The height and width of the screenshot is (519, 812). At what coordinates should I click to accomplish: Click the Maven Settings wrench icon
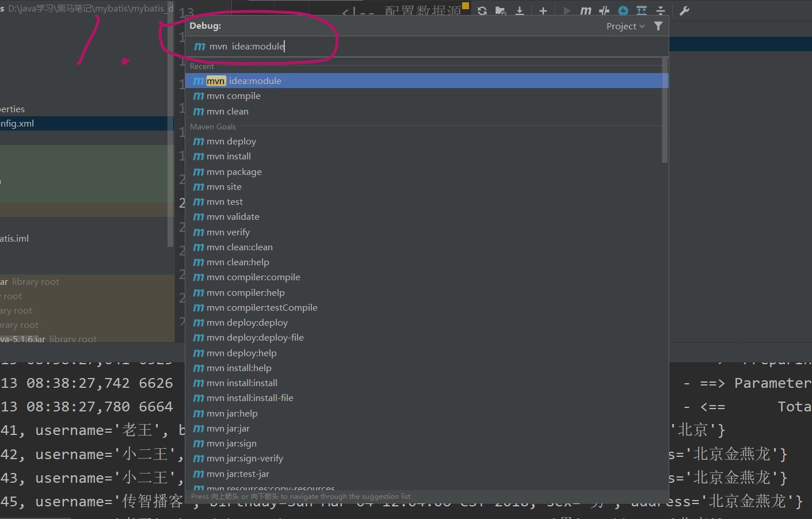point(684,10)
